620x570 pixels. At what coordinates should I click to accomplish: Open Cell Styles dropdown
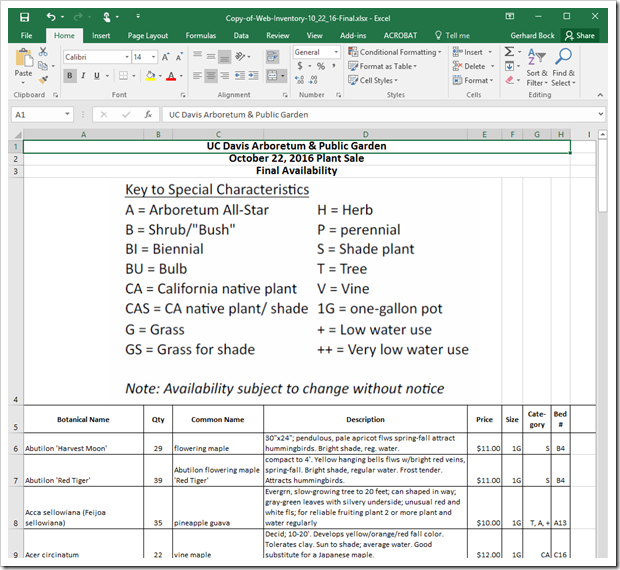(x=372, y=80)
